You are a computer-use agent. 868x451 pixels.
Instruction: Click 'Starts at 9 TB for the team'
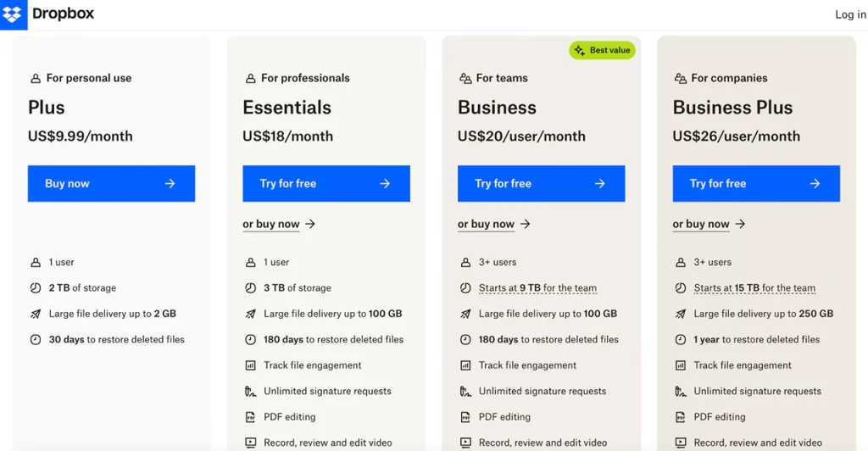tap(537, 288)
